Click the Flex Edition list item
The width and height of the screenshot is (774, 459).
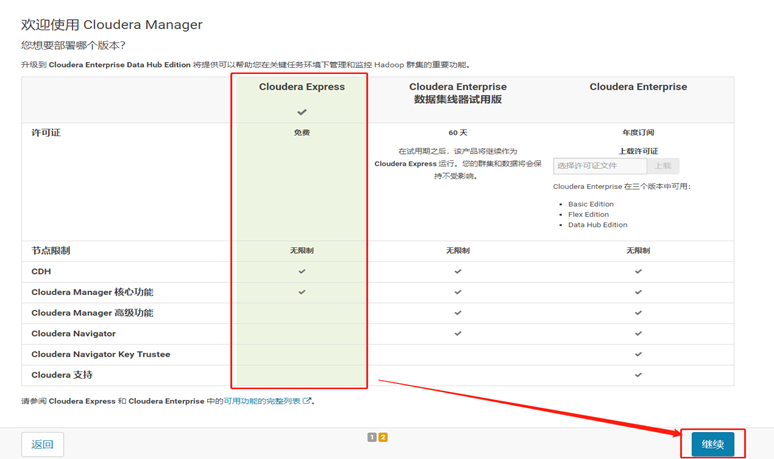pos(588,214)
